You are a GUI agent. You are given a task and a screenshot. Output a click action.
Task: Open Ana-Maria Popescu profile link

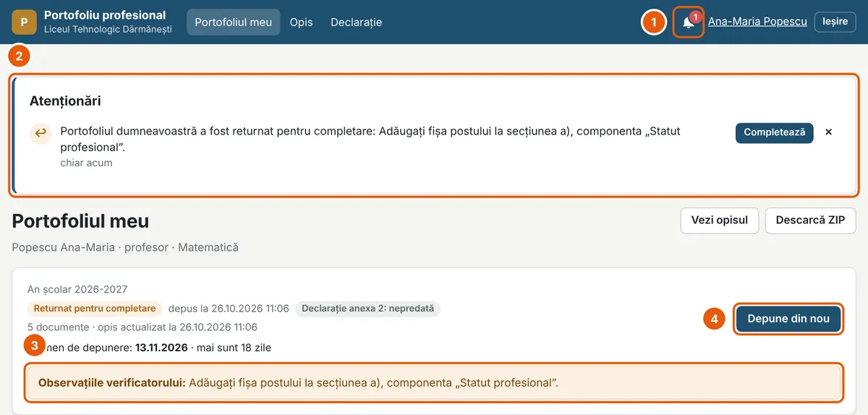757,22
